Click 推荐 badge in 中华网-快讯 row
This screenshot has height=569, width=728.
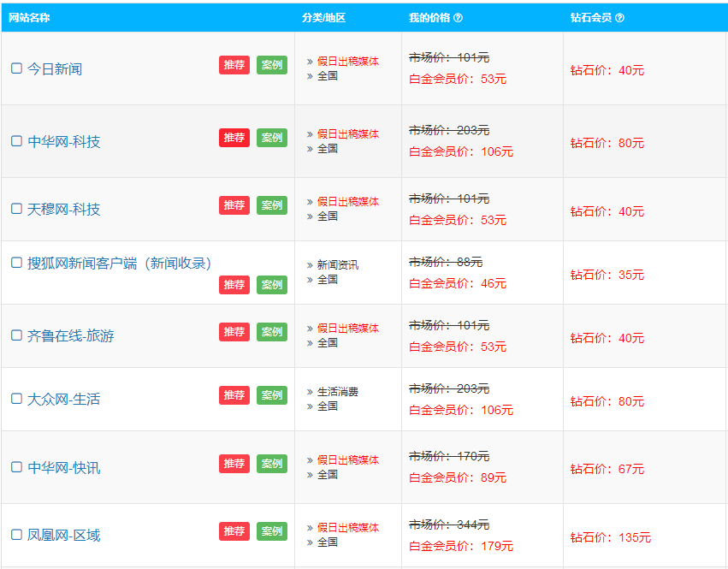[x=234, y=464]
